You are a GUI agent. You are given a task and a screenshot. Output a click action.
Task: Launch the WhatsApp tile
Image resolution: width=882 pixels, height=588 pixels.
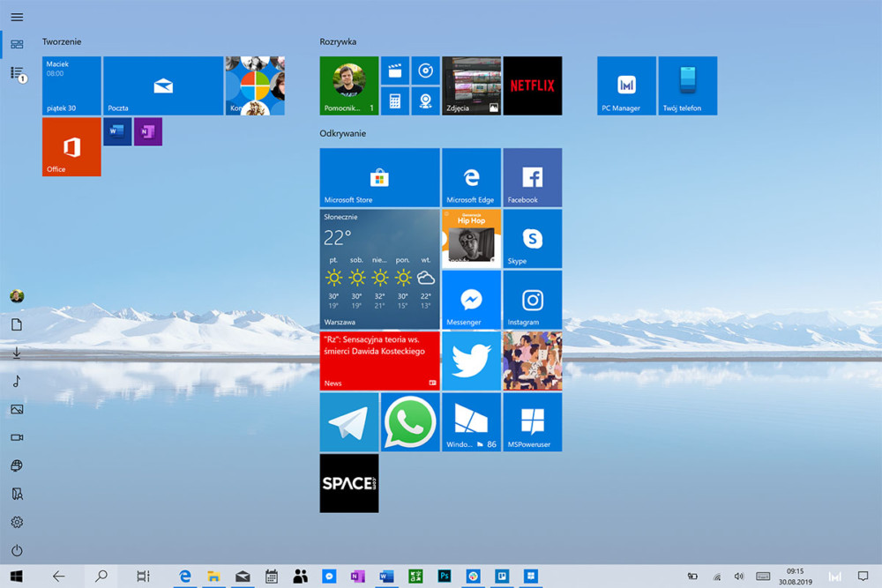[410, 422]
